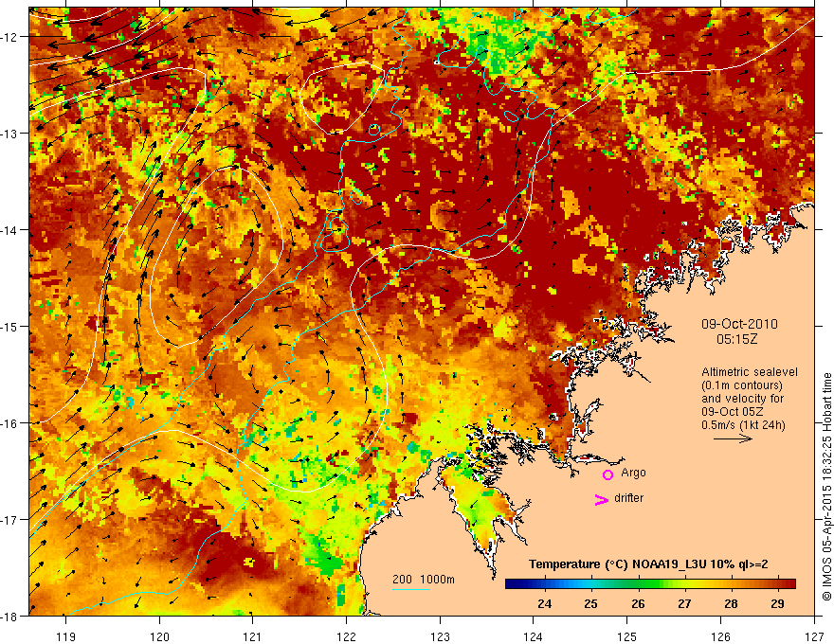This screenshot has width=834, height=644.
Task: Click the longitude 127 axis label
Action: point(814,636)
